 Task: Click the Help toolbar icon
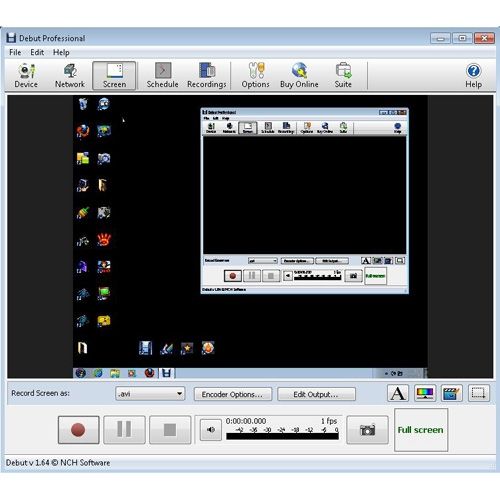pyautogui.click(x=473, y=76)
